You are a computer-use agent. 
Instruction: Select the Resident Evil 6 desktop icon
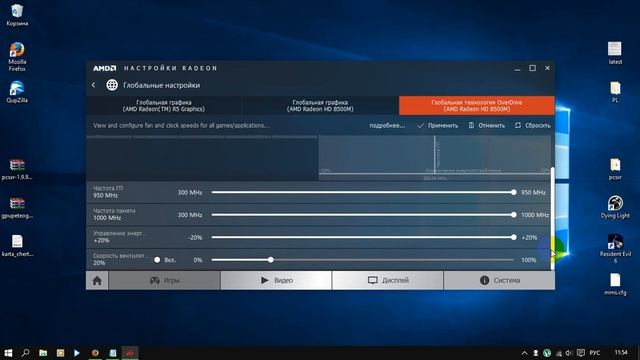(x=615, y=248)
